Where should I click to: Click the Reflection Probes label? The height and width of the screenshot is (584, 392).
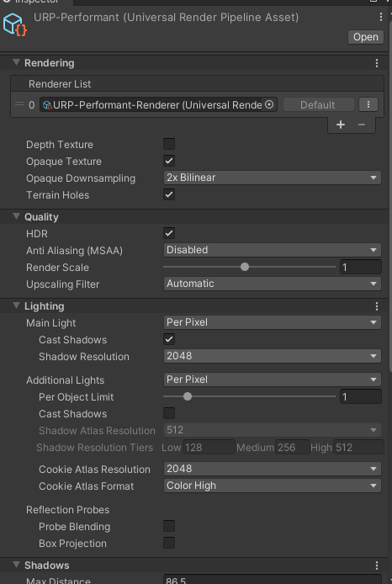(68, 510)
